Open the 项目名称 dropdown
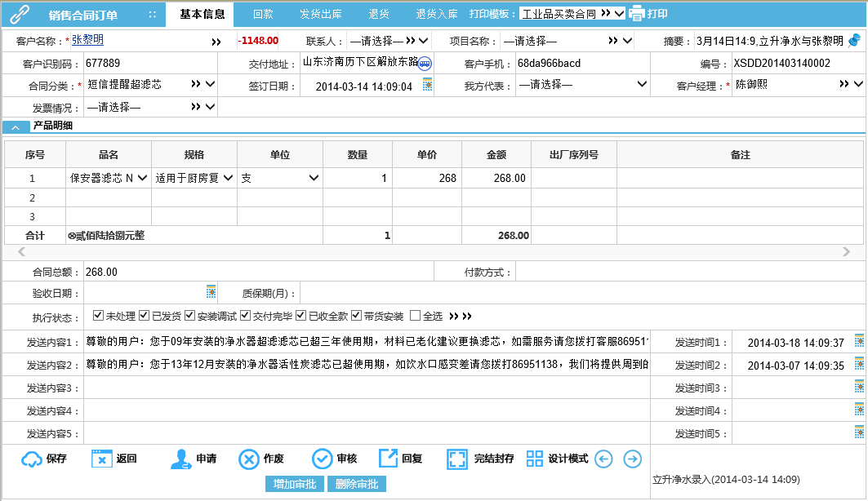 coord(627,40)
